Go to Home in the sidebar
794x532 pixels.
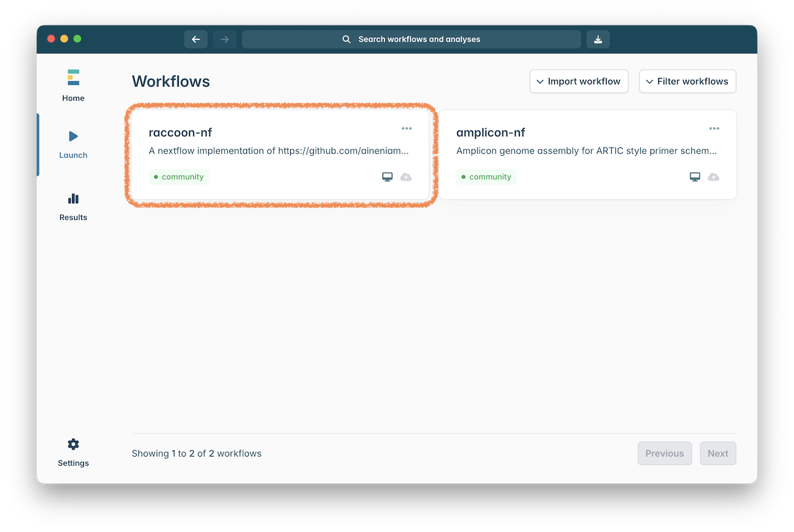tap(73, 86)
